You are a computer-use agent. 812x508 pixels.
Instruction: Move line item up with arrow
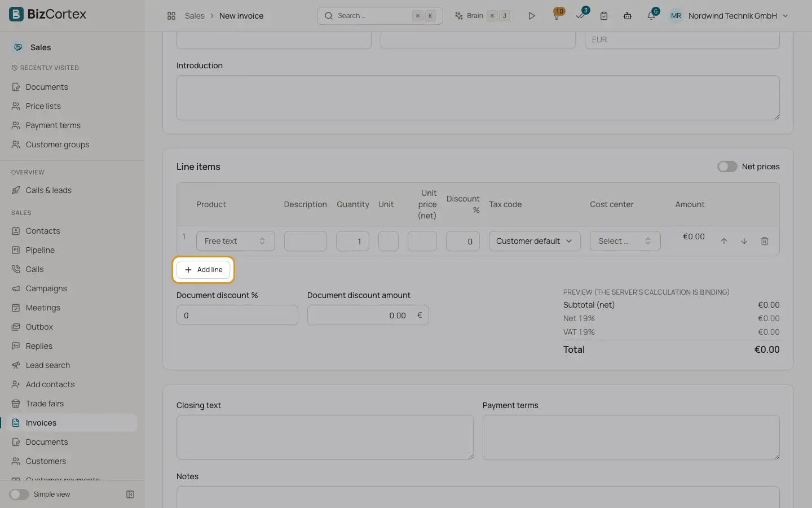point(724,241)
